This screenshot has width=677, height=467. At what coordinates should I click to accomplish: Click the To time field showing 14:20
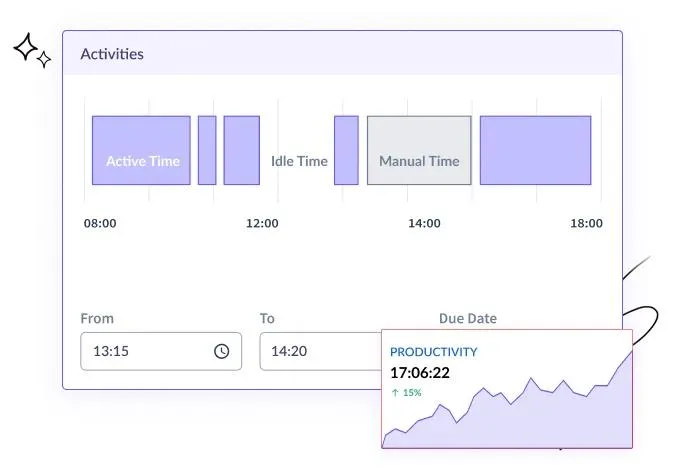[321, 351]
